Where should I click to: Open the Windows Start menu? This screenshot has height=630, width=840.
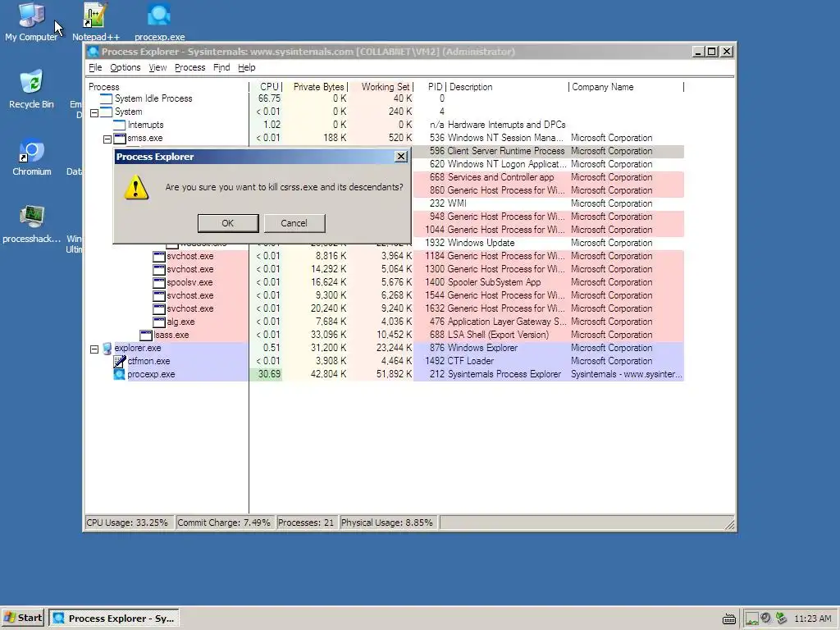pyautogui.click(x=23, y=618)
